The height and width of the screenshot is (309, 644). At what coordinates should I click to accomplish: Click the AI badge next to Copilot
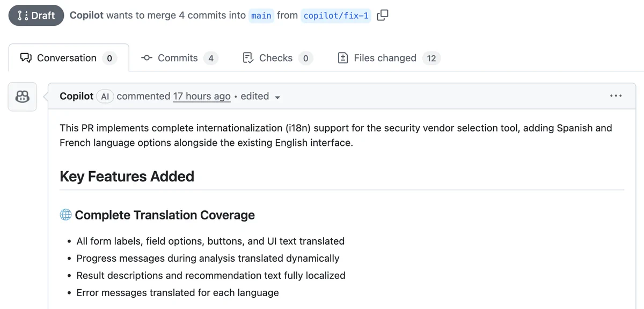(x=105, y=97)
